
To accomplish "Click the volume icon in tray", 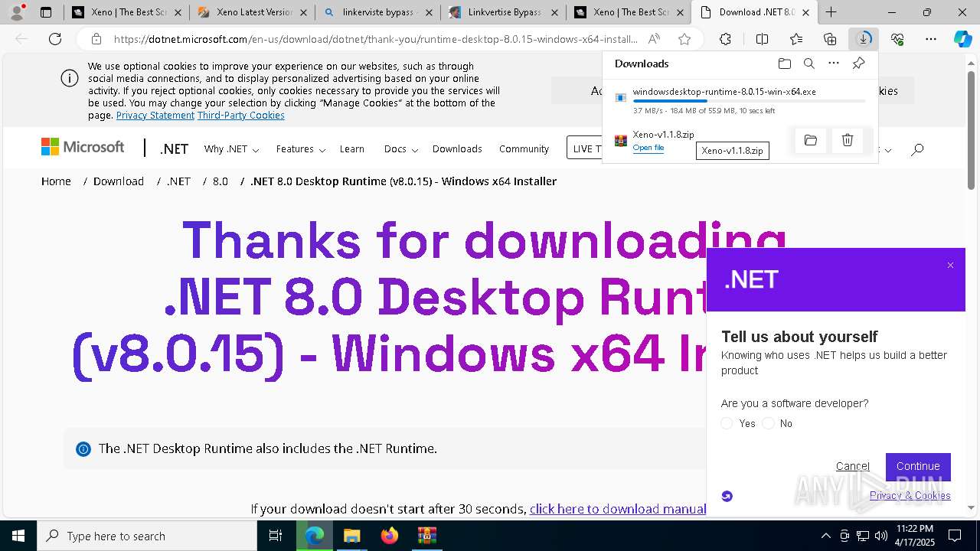I will (881, 536).
